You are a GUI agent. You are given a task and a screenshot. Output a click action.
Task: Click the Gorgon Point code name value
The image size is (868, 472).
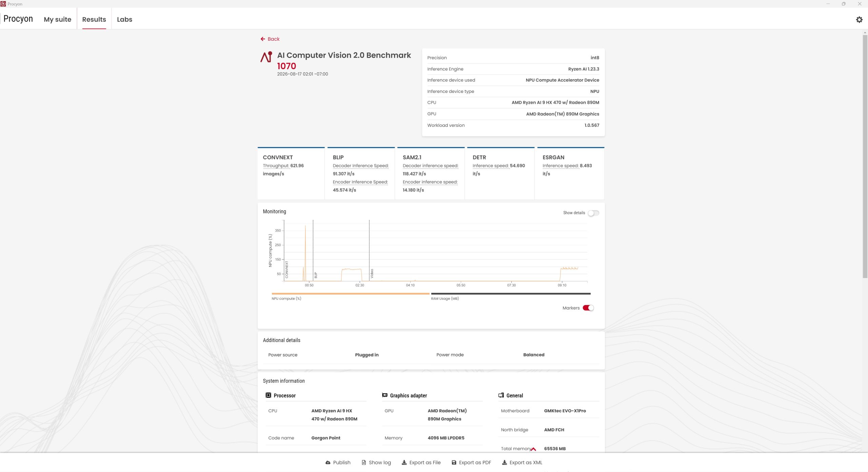pos(326,438)
